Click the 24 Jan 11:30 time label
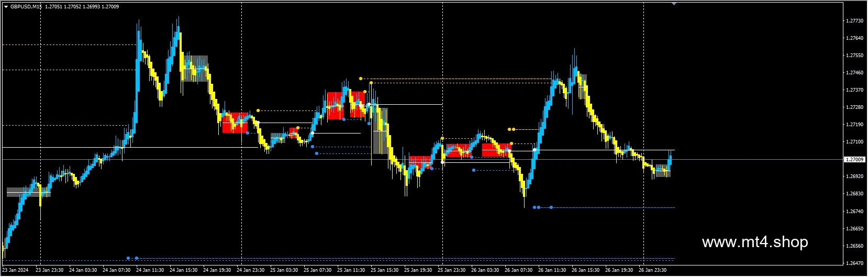Screen dimensions: 868x277 [x=150, y=271]
